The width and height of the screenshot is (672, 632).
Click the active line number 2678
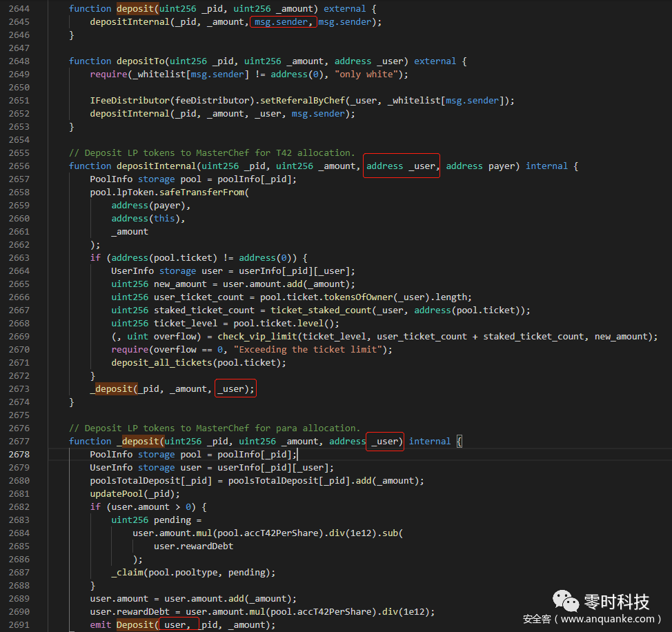[x=19, y=455]
